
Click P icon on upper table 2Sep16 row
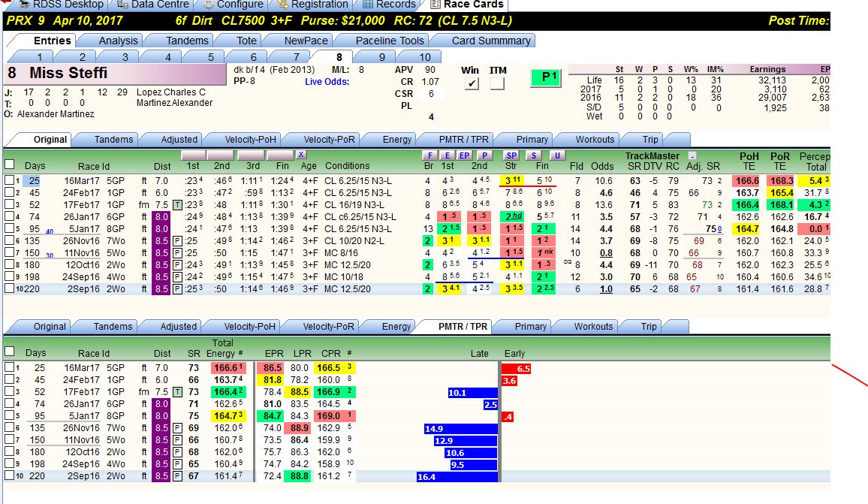tap(178, 289)
